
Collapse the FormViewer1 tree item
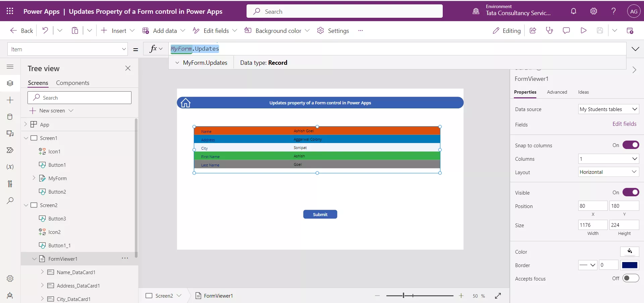pos(34,259)
